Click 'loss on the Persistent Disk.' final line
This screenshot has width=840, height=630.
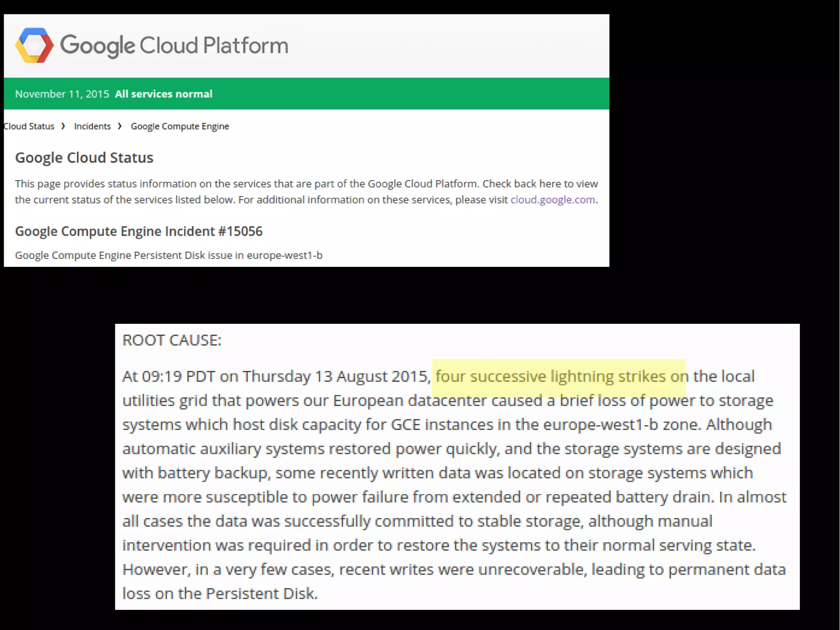[x=220, y=593]
